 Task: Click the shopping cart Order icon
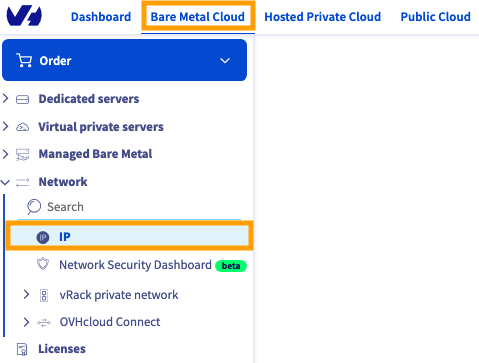click(24, 60)
